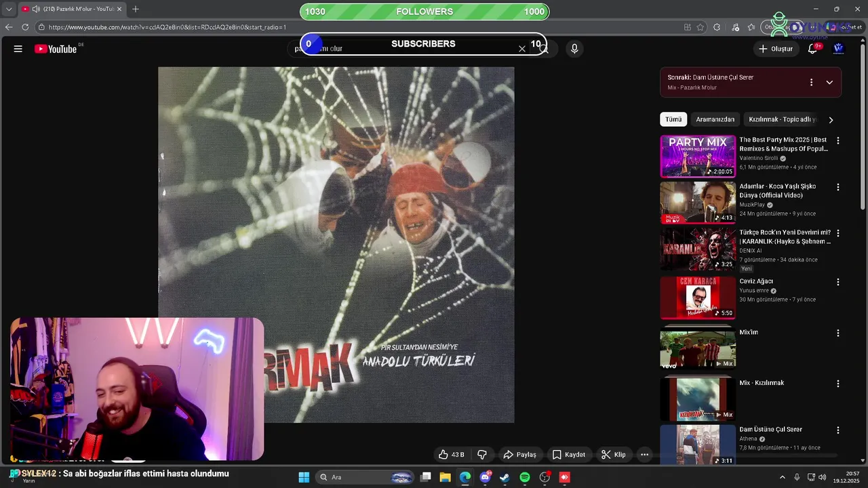
Task: Open Steam from the taskbar
Action: click(505, 477)
